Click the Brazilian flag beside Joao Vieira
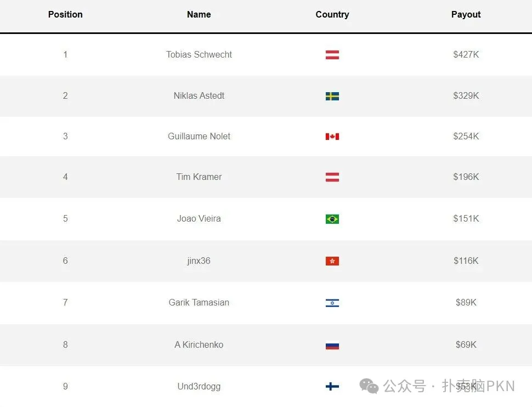The width and height of the screenshot is (532, 407). tap(332, 219)
